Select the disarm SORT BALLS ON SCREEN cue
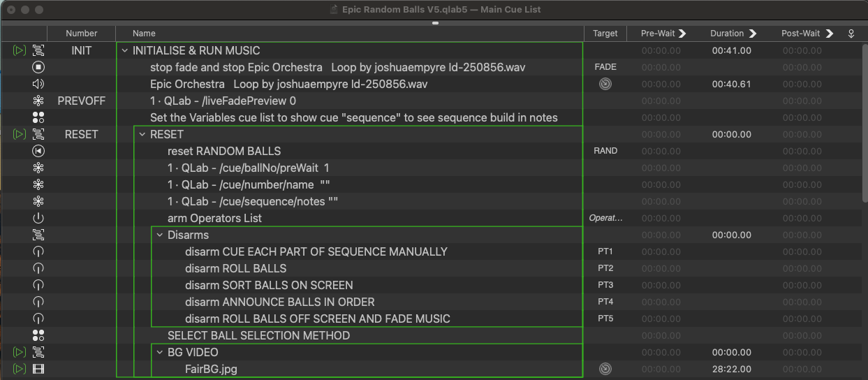 point(269,285)
